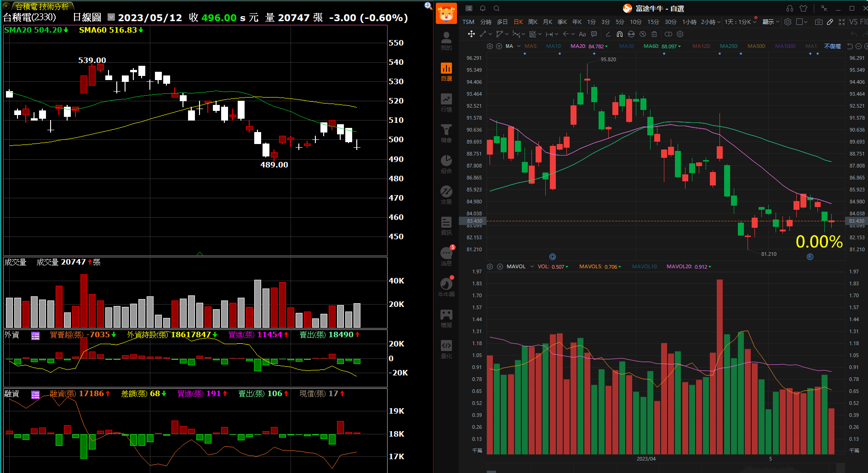Open dropdown beside 日線圖 in left chart
The height and width of the screenshot is (473, 868).
pyautogui.click(x=111, y=17)
